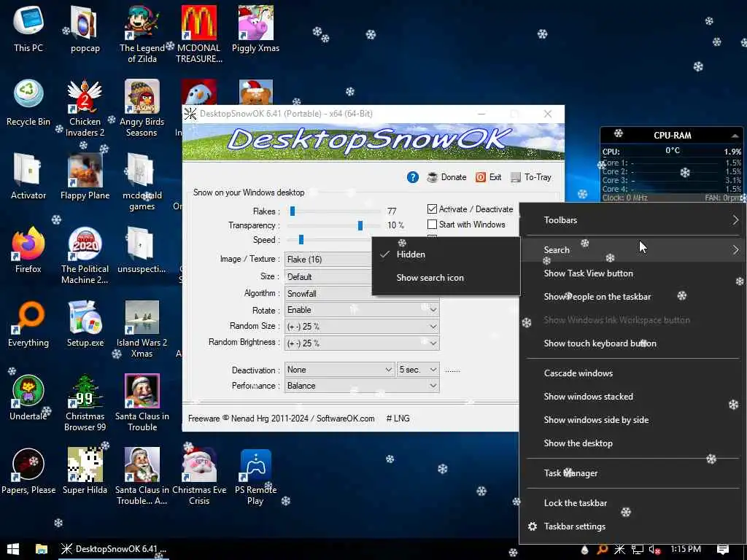This screenshot has width=747, height=560.
Task: Open the Random Brightness dropdown
Action: tap(362, 343)
